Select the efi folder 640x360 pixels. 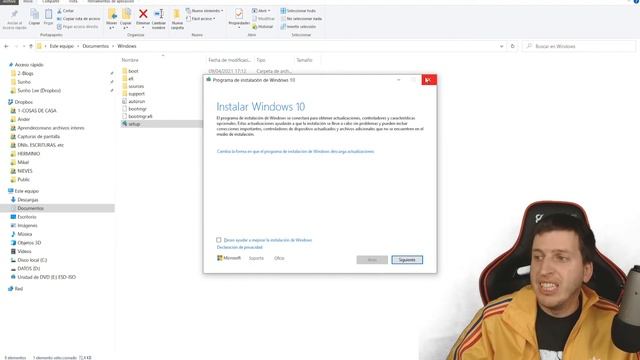(131, 78)
